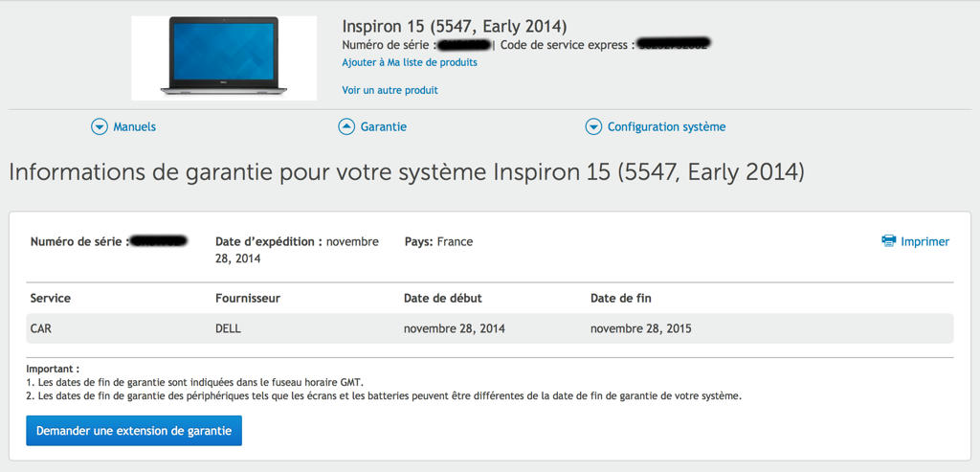The image size is (980, 472).
Task: Select the CAR service cell
Action: pyautogui.click(x=40, y=328)
